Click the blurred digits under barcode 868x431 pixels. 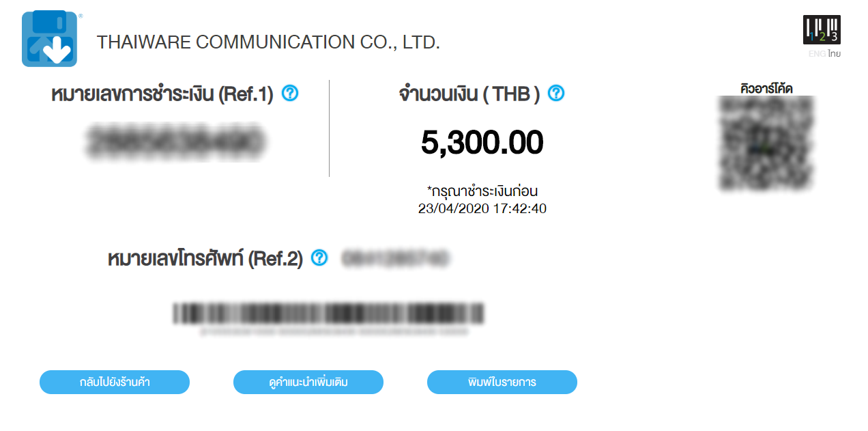click(x=334, y=331)
